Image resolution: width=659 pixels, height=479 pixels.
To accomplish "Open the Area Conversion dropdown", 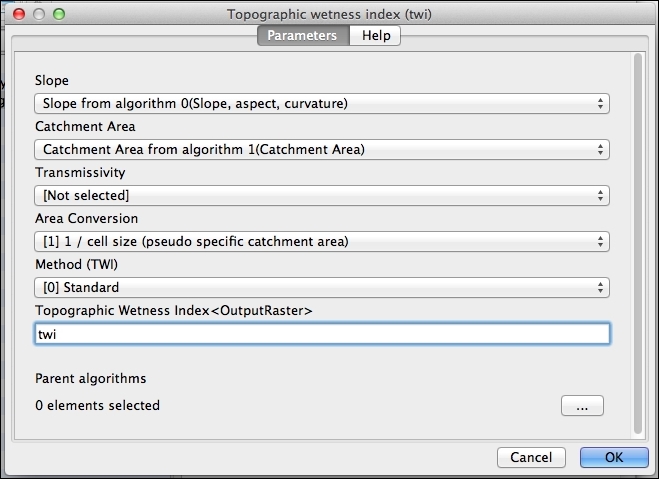I will [321, 242].
